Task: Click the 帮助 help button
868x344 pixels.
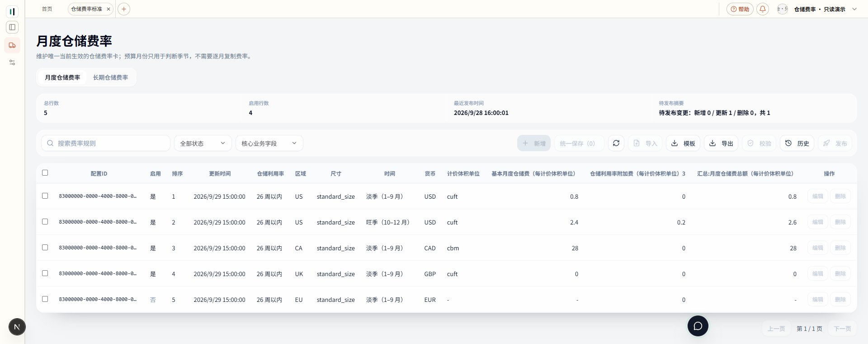Action: 740,9
